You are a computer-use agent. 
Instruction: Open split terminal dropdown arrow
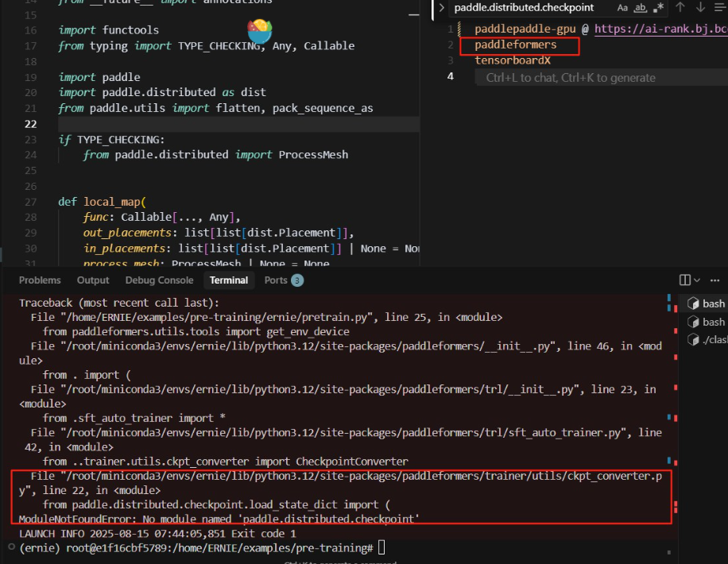[x=697, y=280]
